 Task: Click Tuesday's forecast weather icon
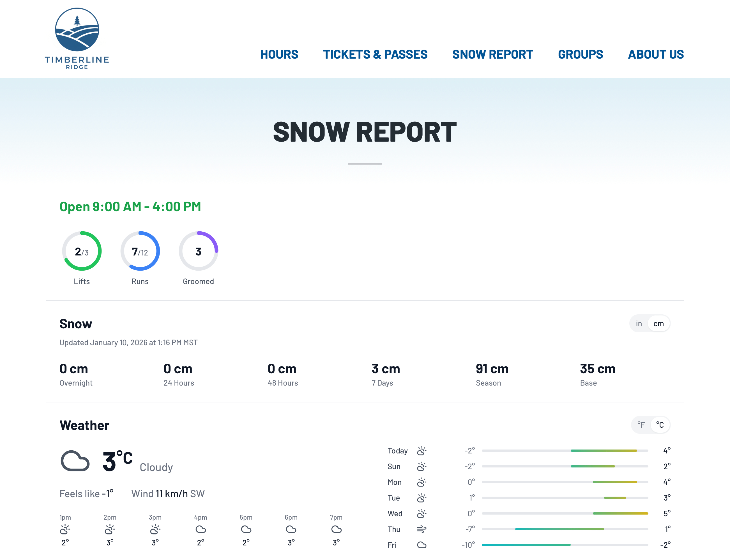[x=422, y=498]
